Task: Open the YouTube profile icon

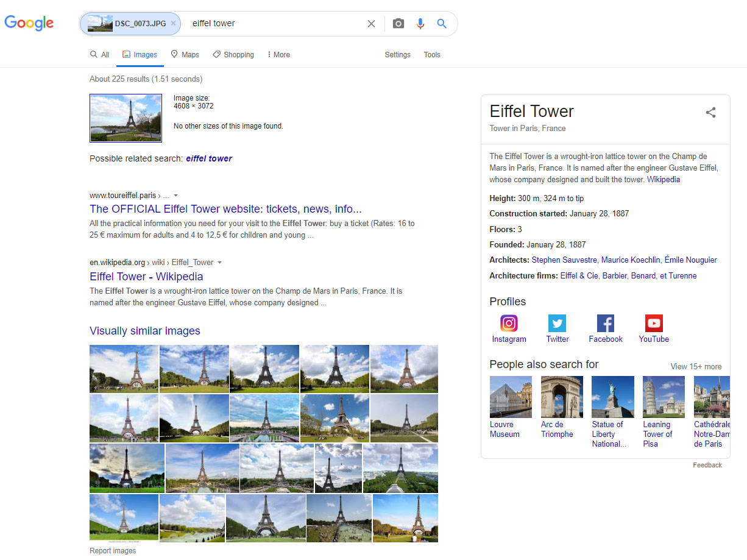Action: click(x=654, y=323)
